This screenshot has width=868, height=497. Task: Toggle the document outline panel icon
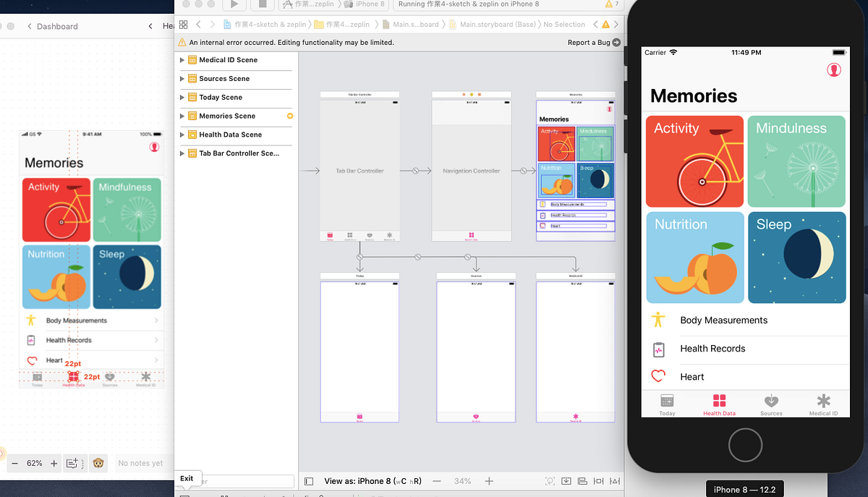tap(309, 480)
